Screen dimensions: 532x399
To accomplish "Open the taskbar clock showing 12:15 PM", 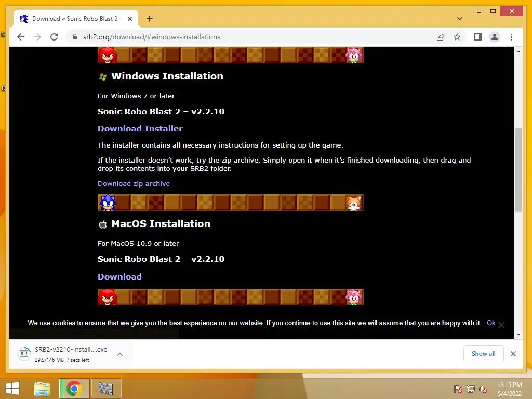I will (x=509, y=389).
